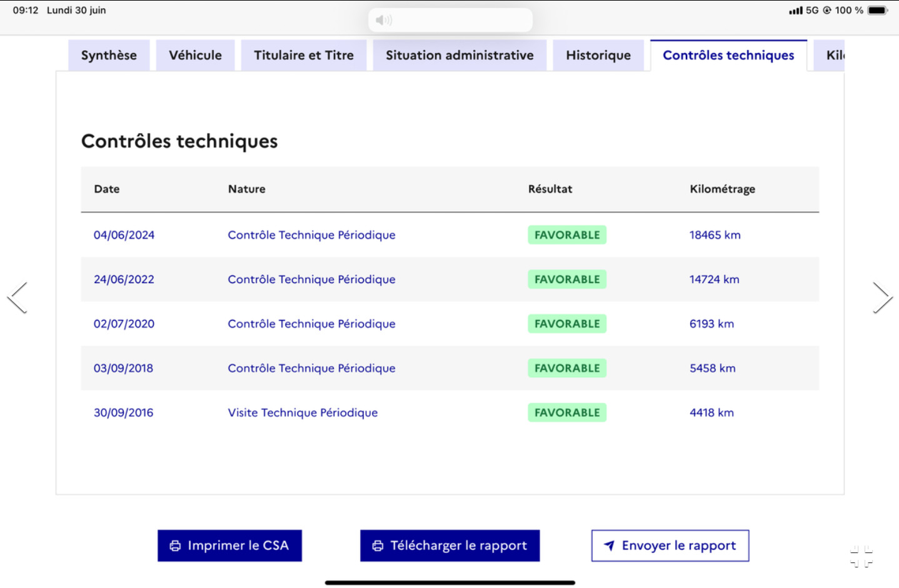
Task: Tap the speaker volume indicator at top
Action: (x=384, y=20)
